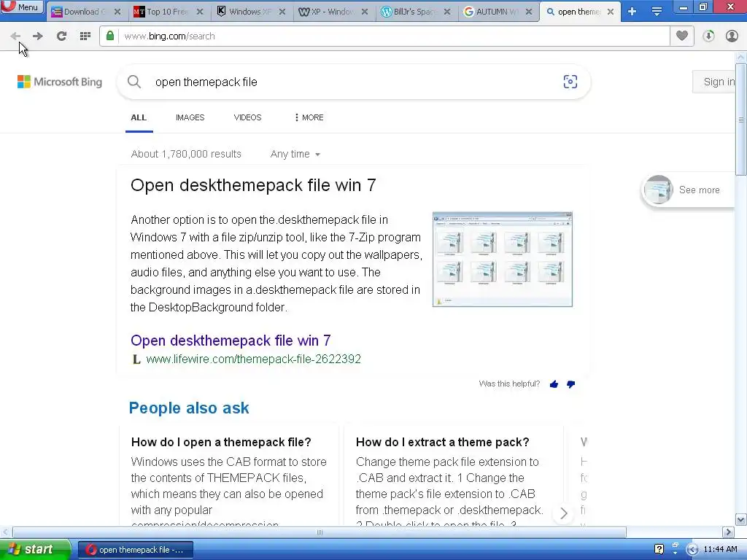Expand 'How do I open a themepack file?'
The image size is (747, 560).
point(221,443)
